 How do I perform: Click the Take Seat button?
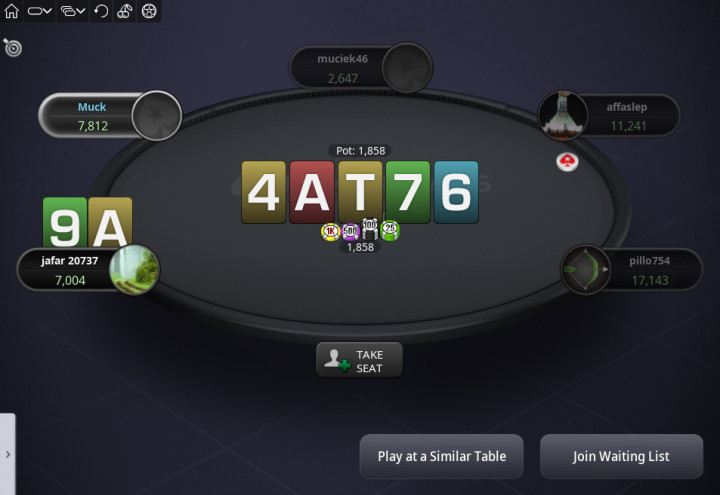click(x=359, y=361)
